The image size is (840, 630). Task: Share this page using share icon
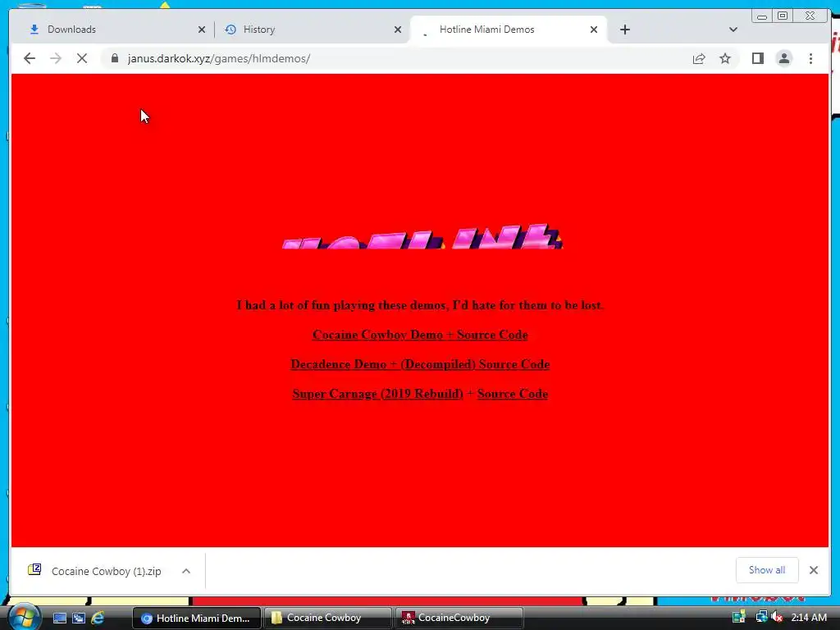(699, 58)
